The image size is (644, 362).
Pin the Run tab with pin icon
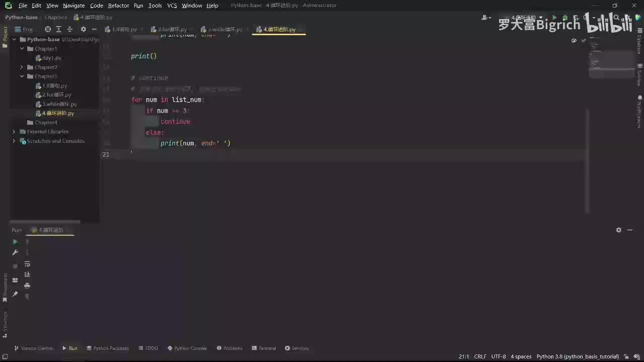(x=15, y=294)
